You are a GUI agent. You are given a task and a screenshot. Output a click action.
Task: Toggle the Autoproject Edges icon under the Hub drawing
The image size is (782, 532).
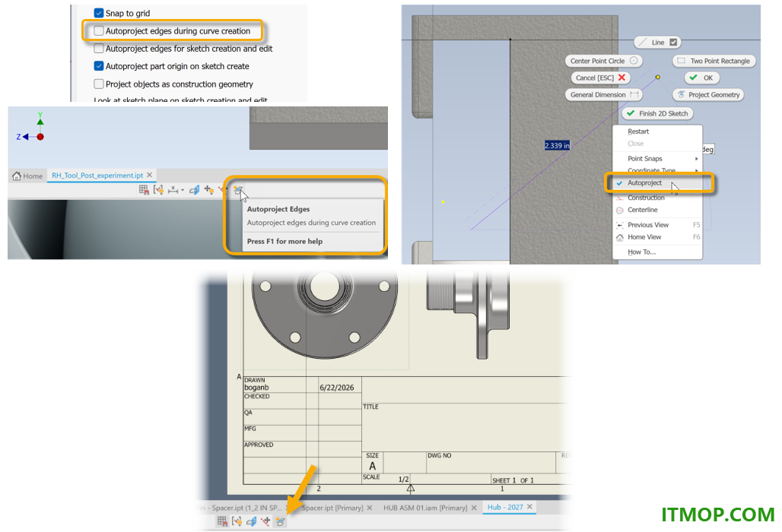click(x=280, y=521)
